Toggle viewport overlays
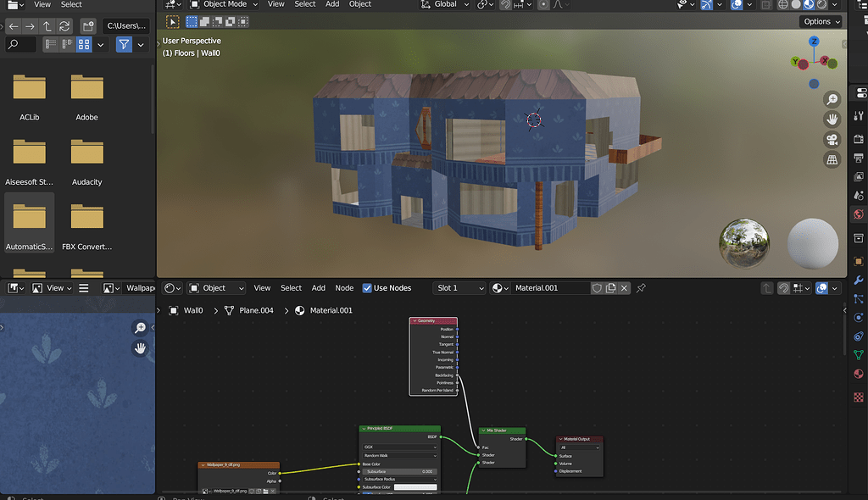The image size is (868, 500). point(737,4)
